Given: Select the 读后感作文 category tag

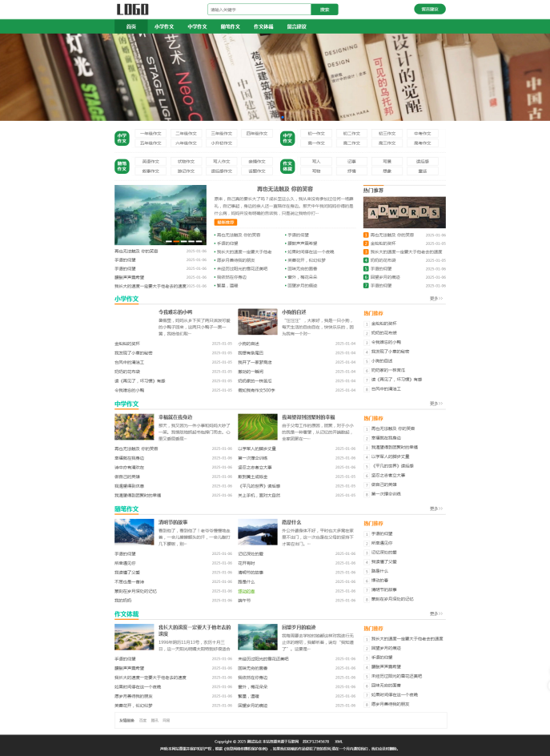Looking at the screenshot, I should (x=222, y=171).
